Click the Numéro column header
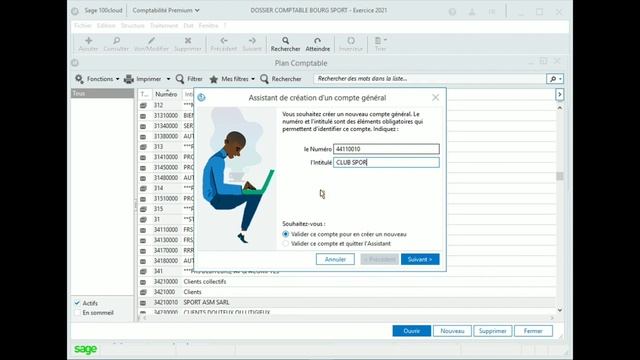 point(166,94)
